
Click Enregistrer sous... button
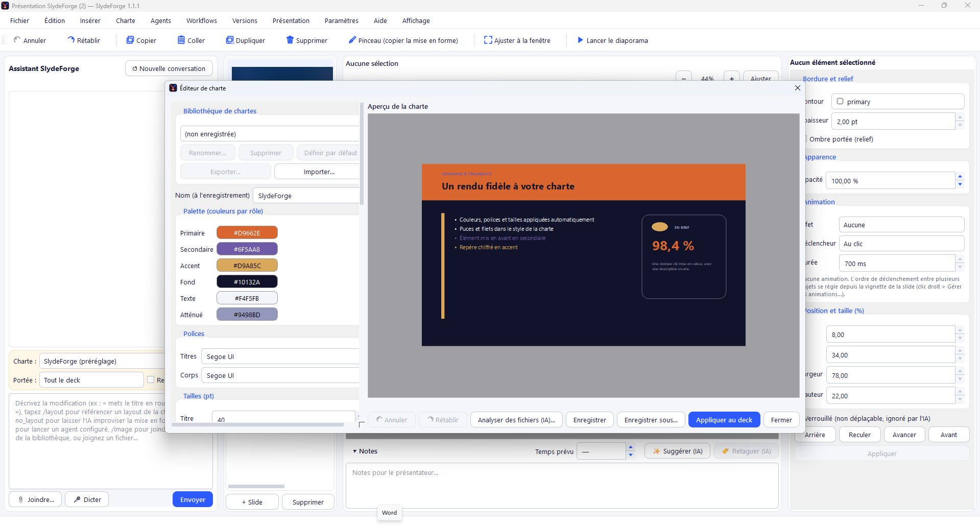(651, 420)
